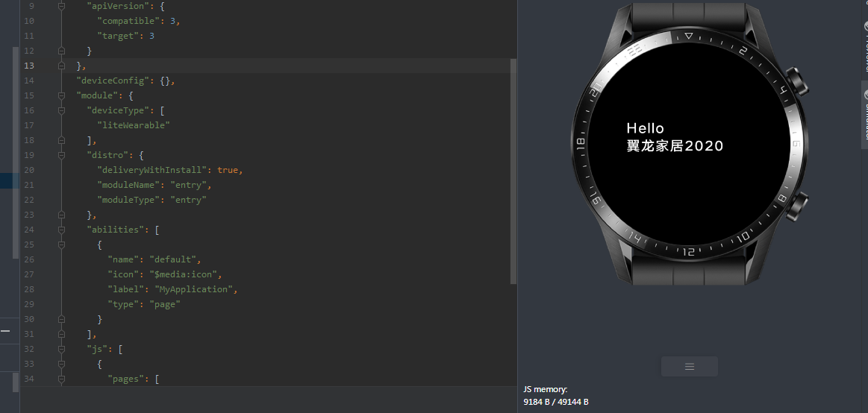The width and height of the screenshot is (868, 413).
Task: Click the "moduleName" key
Action: tap(128, 185)
